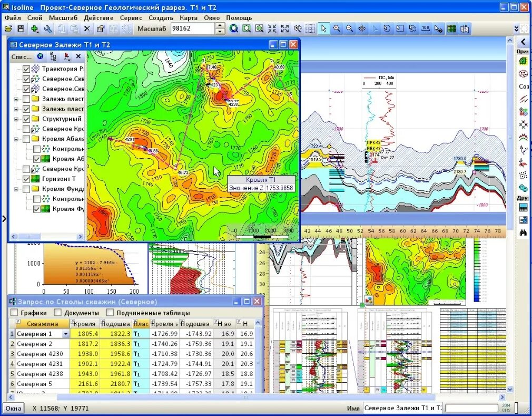Viewport: 532px width, 416px height.
Task: Collapse the Кровля Фунда folder node
Action: (16, 189)
